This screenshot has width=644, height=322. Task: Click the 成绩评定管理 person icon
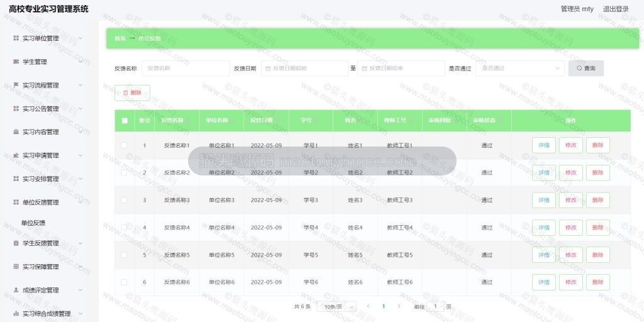click(x=16, y=290)
